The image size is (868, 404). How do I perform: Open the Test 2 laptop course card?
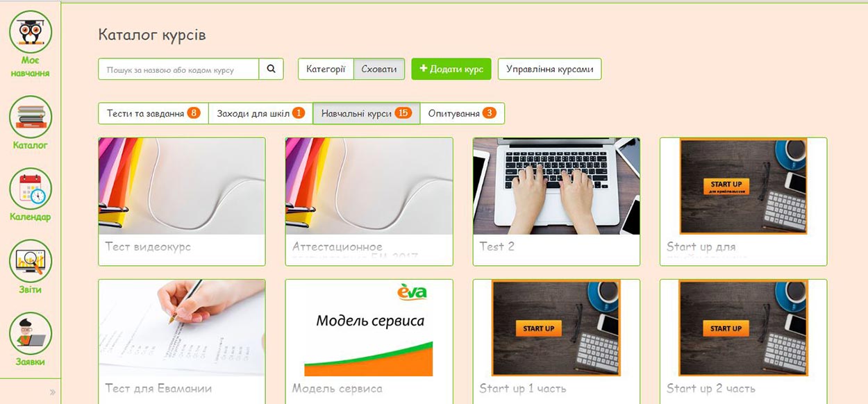(x=556, y=201)
